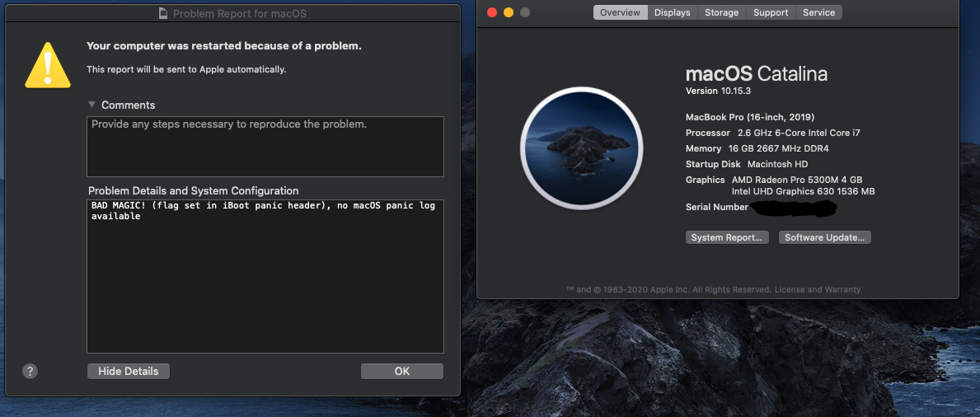Click the Serial Number label
980x417 pixels.
click(717, 207)
